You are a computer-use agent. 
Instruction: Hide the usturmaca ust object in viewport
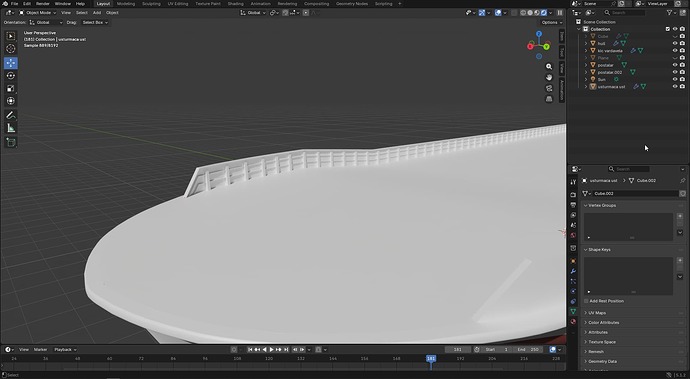[x=675, y=87]
